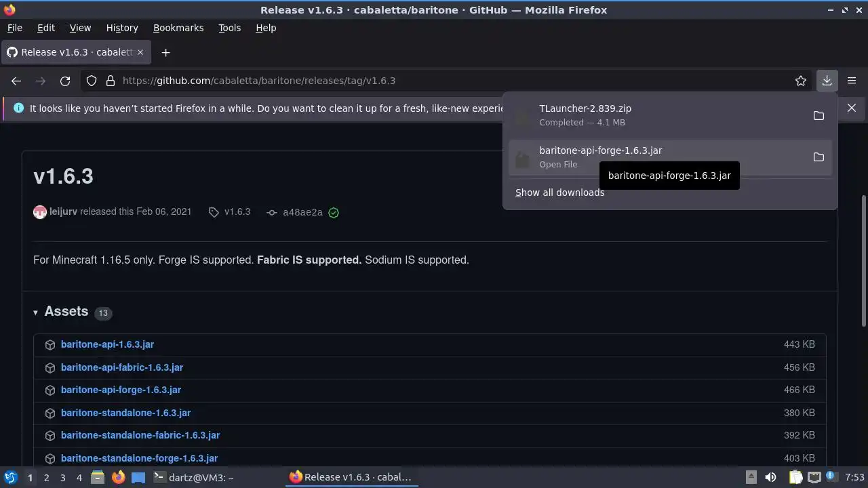This screenshot has width=868, height=488.
Task: Download baritone-standalone-fabric-1.6.3.jar
Action: click(x=140, y=435)
